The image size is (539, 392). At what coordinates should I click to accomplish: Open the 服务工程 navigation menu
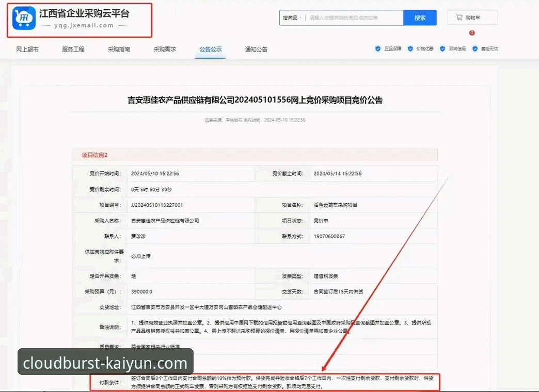[72, 49]
